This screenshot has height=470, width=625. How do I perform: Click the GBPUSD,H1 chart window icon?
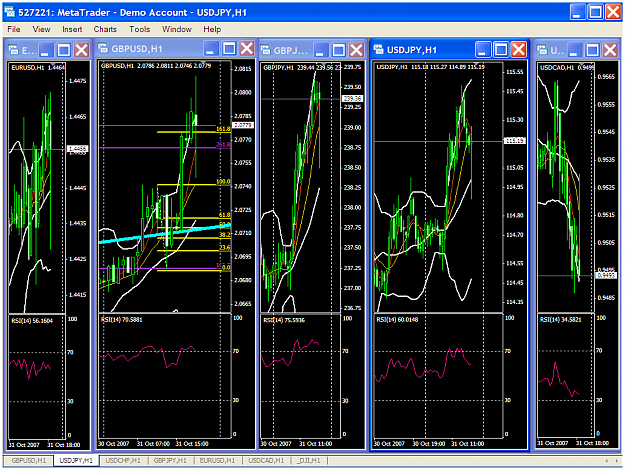pos(103,49)
